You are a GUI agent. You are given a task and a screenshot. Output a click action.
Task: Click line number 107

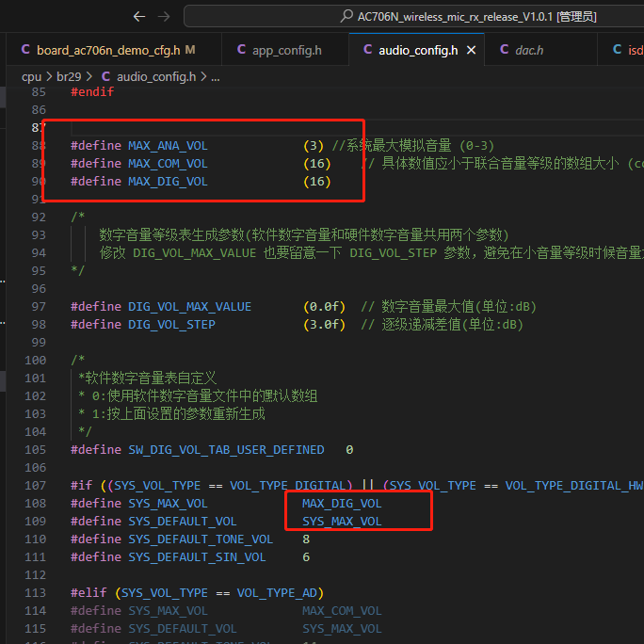36,486
